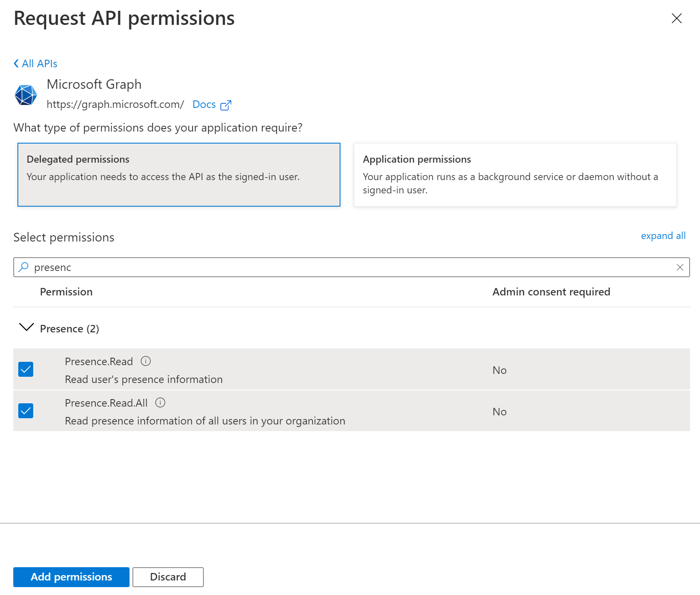This screenshot has width=700, height=595.
Task: Click the expand all link
Action: tap(663, 236)
